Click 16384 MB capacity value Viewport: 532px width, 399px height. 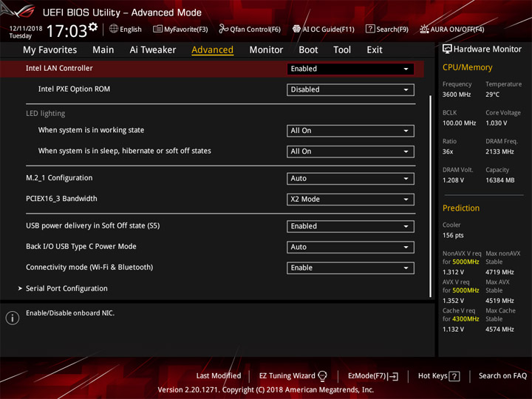click(x=499, y=180)
